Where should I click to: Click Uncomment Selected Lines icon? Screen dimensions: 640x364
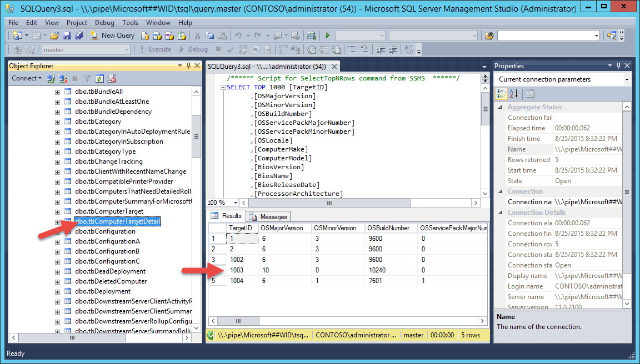(364, 50)
